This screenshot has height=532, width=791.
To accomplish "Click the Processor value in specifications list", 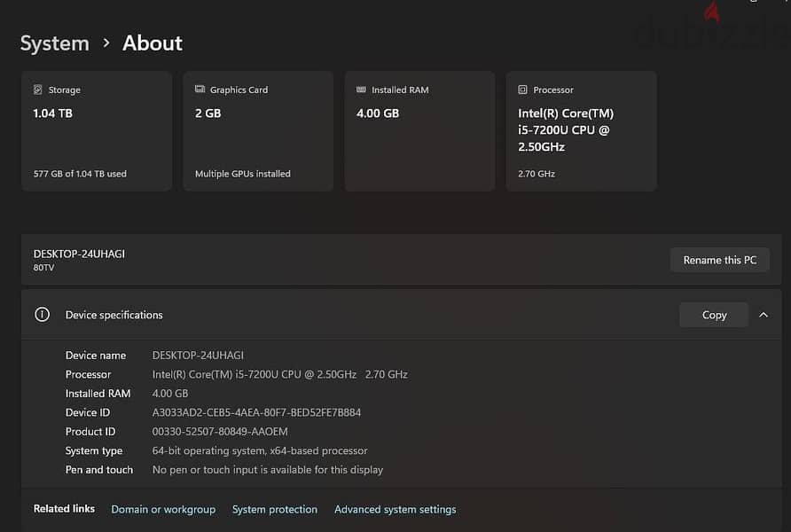I will [279, 375].
